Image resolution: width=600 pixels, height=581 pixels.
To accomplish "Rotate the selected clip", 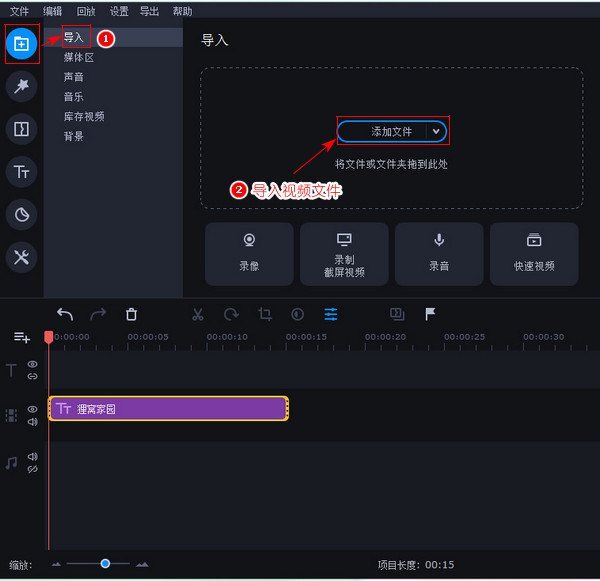I will click(x=231, y=315).
